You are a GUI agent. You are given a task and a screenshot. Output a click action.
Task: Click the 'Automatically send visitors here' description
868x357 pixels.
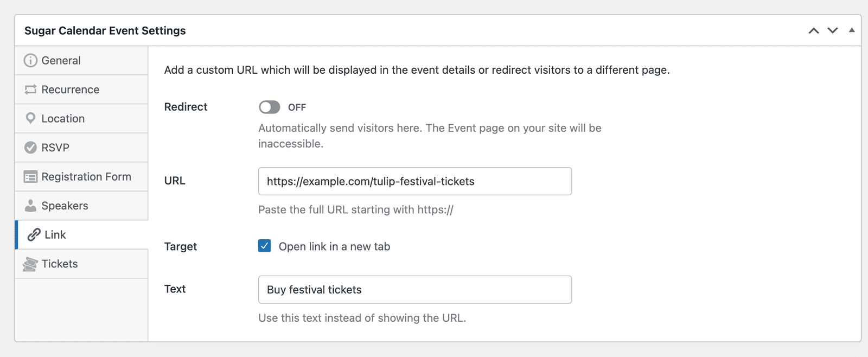coord(430,136)
